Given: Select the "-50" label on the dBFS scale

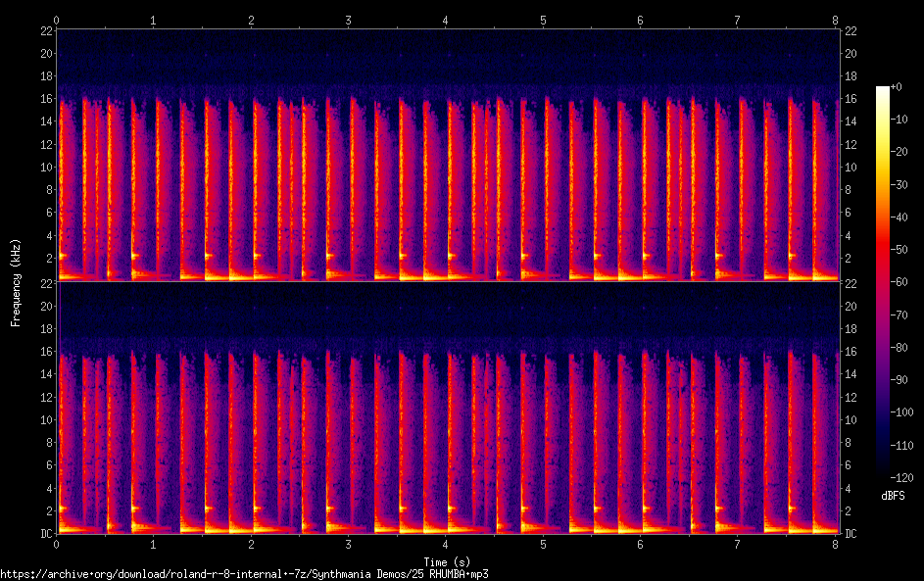Looking at the screenshot, I should [900, 249].
